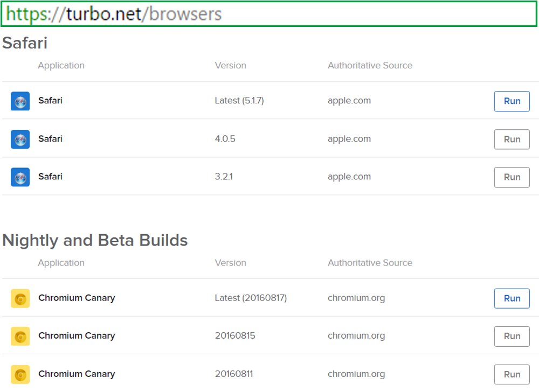Run the latest Chromium Canary build
539x392 pixels.
click(512, 298)
